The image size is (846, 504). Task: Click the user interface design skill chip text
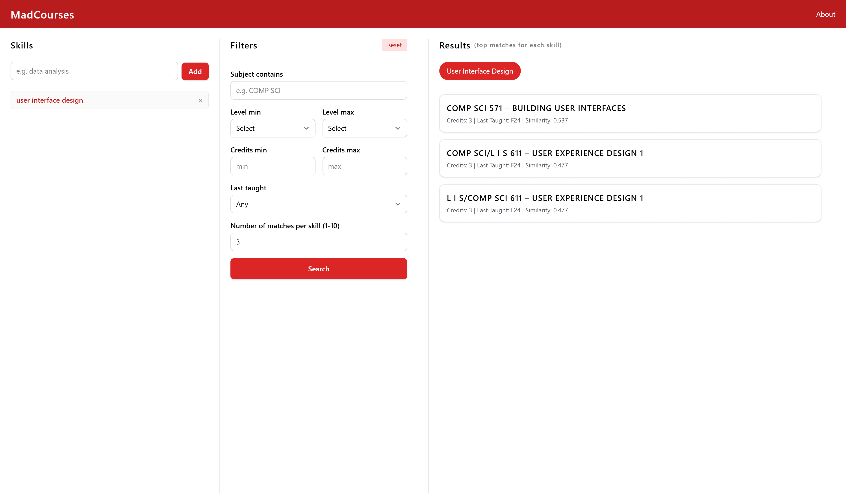pos(50,100)
